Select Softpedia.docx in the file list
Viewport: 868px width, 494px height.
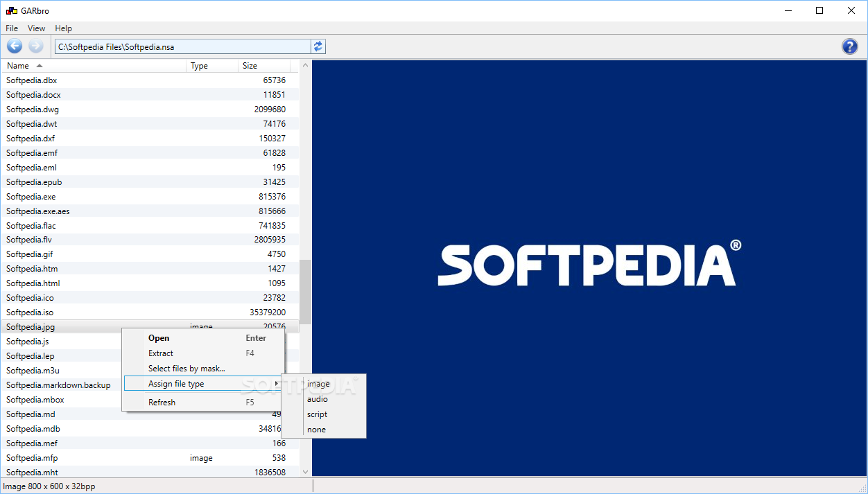150,95
